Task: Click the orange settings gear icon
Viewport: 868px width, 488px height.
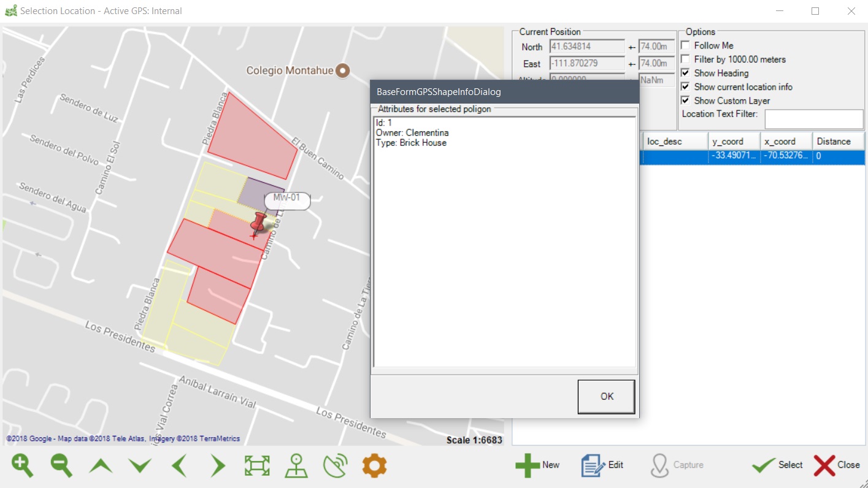Action: [x=374, y=466]
